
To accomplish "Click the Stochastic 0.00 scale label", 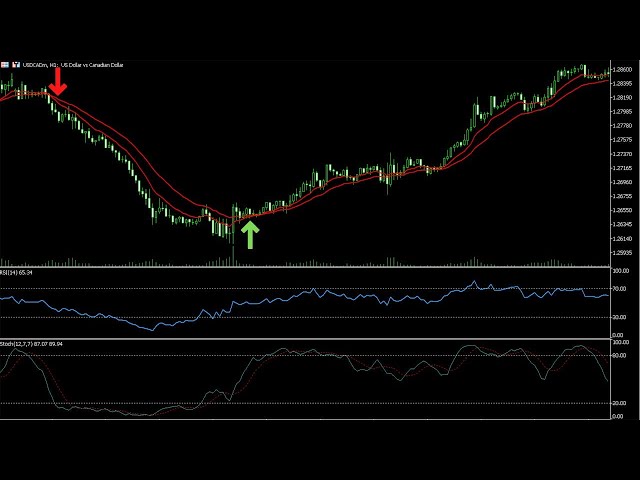I will coord(618,417).
